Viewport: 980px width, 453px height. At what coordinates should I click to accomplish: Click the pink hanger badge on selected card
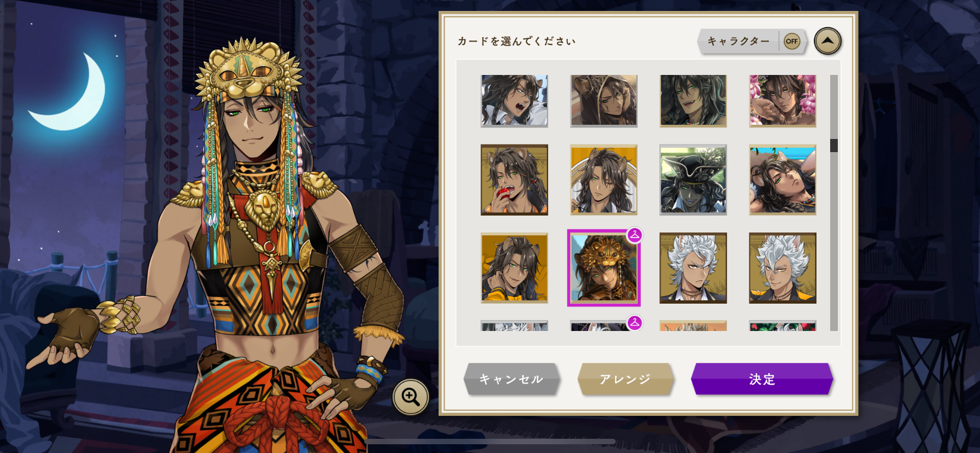[x=634, y=235]
